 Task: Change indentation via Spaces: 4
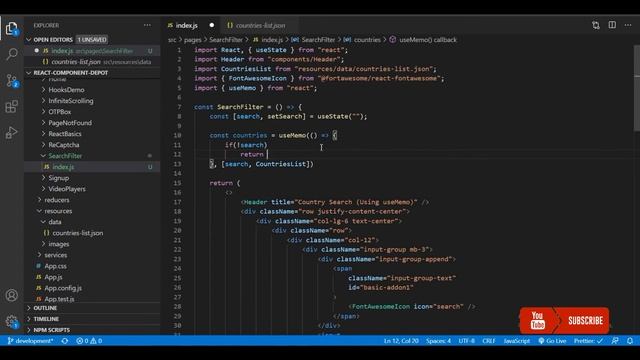438,341
